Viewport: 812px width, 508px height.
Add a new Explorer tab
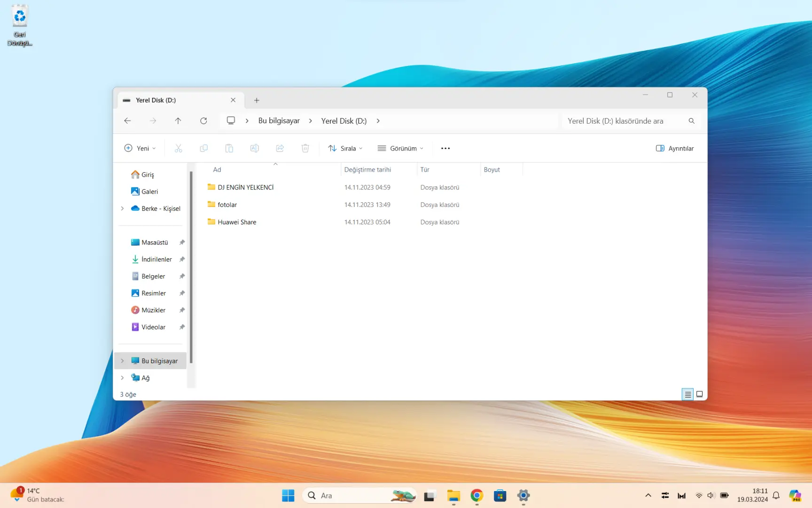[x=257, y=100]
